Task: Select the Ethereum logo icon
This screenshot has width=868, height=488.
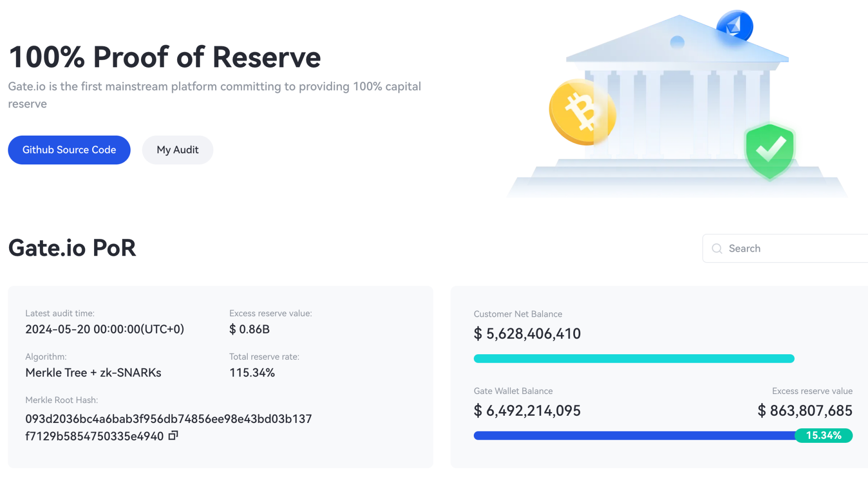Action: coord(735,27)
